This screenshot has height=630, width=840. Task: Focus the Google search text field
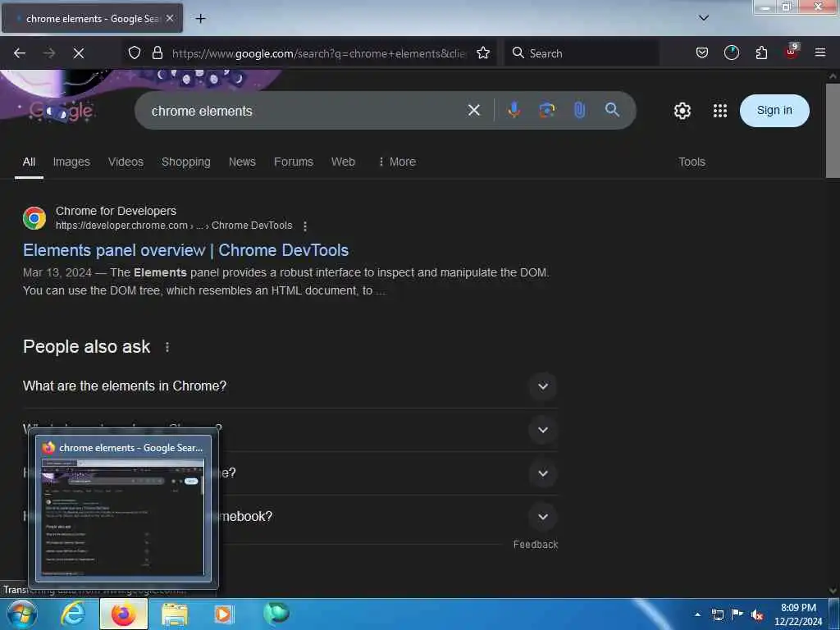pos(305,111)
